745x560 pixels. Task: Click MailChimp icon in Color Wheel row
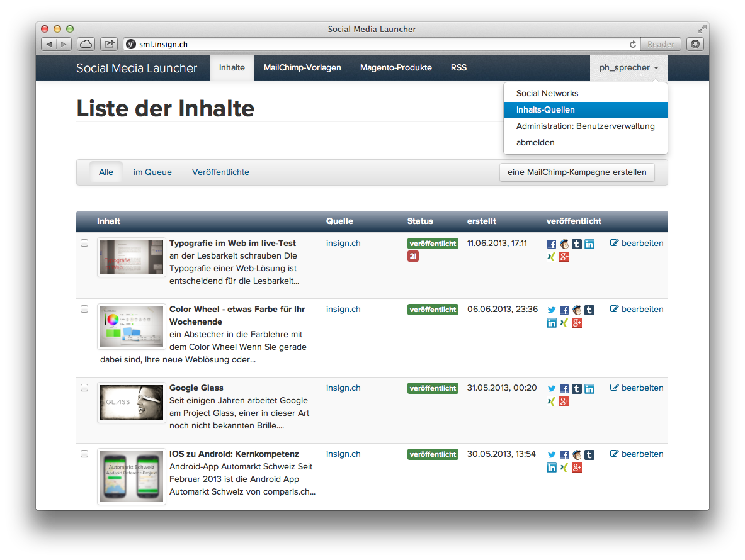tap(577, 310)
